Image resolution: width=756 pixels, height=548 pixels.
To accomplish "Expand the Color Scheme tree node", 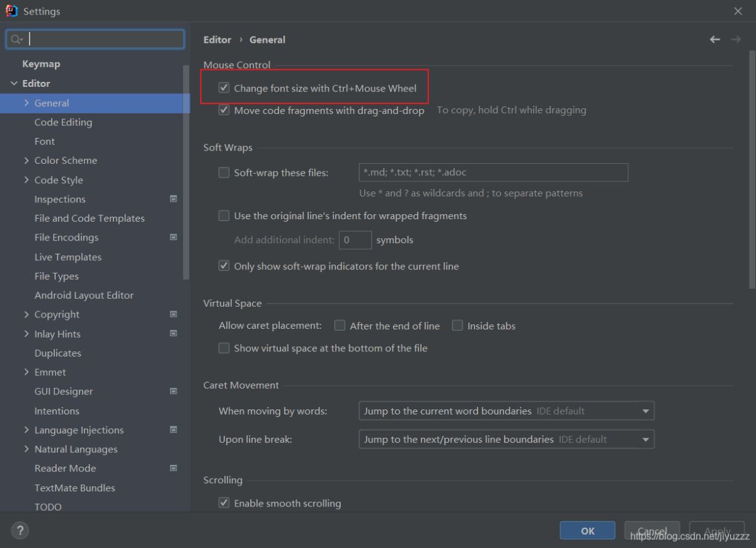I will pos(26,161).
